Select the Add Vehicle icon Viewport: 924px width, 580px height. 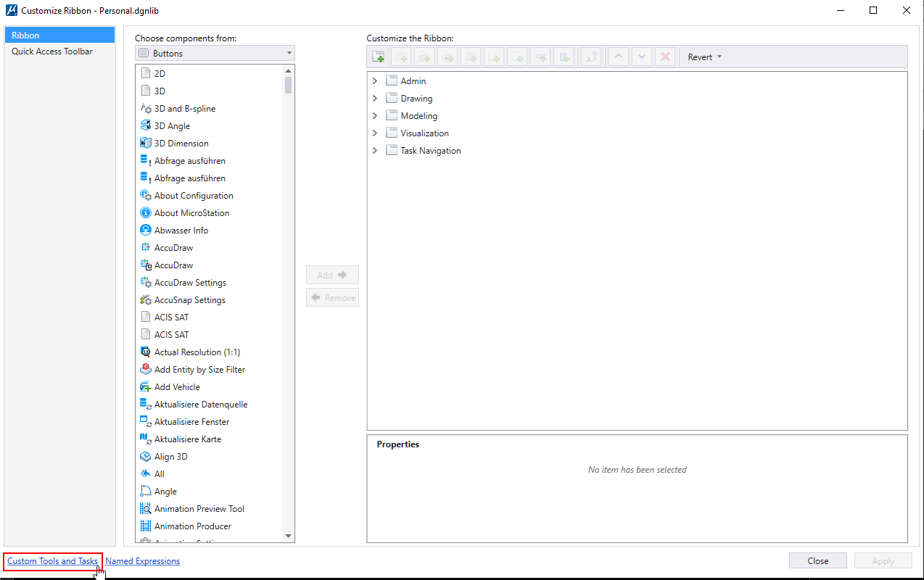145,387
